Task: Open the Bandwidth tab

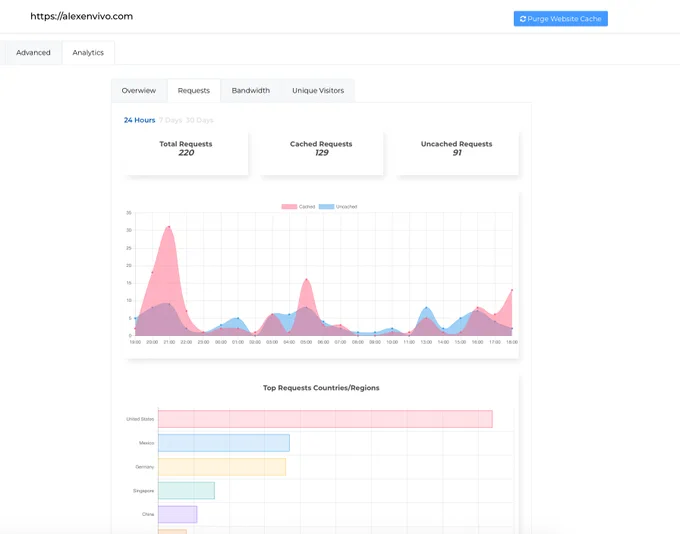Action: click(251, 91)
